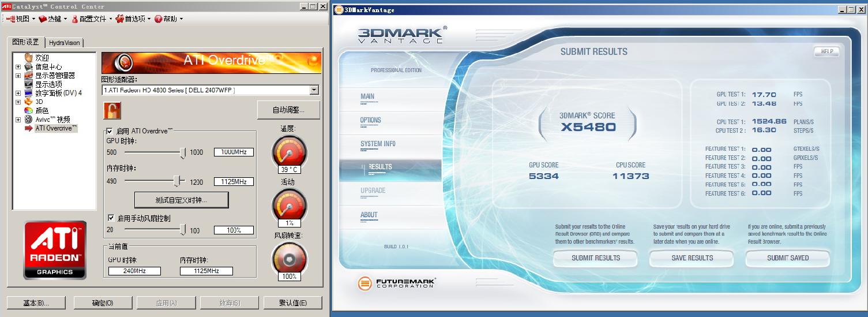This screenshot has height=317, width=868.
Task: Click the SUBMIT SAVED button
Action: coord(788,258)
